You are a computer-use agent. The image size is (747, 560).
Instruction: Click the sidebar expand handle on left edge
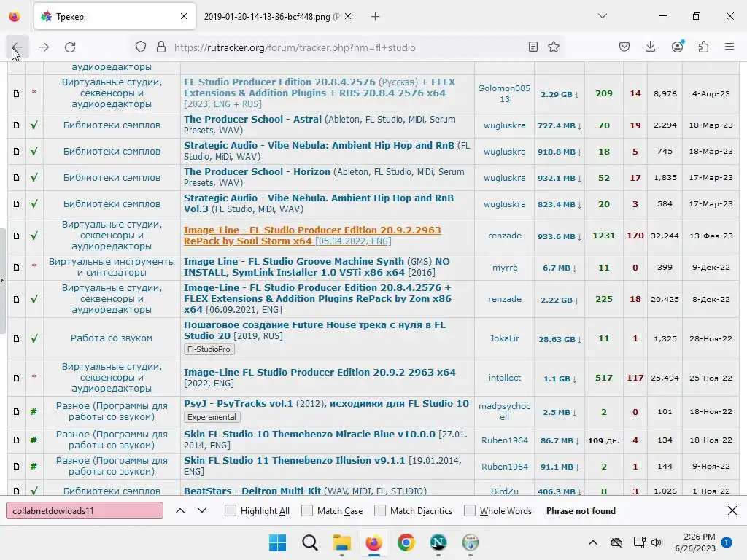tap(2, 281)
